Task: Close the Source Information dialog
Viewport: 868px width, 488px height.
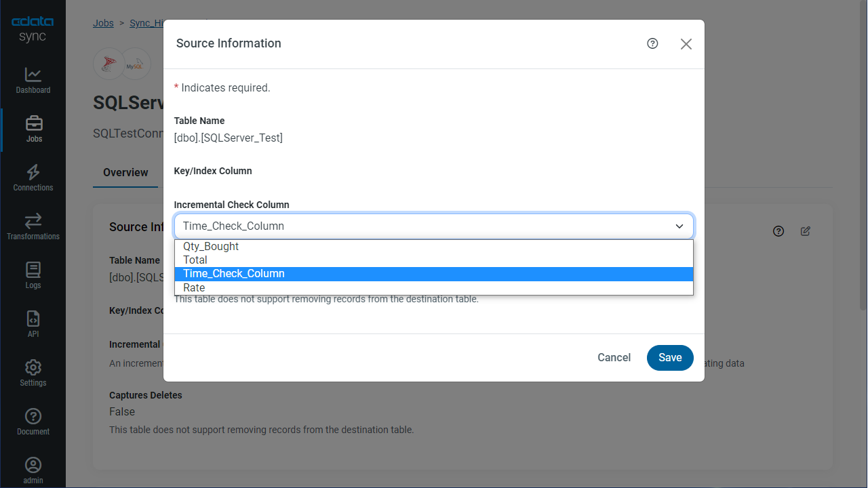Action: (686, 44)
